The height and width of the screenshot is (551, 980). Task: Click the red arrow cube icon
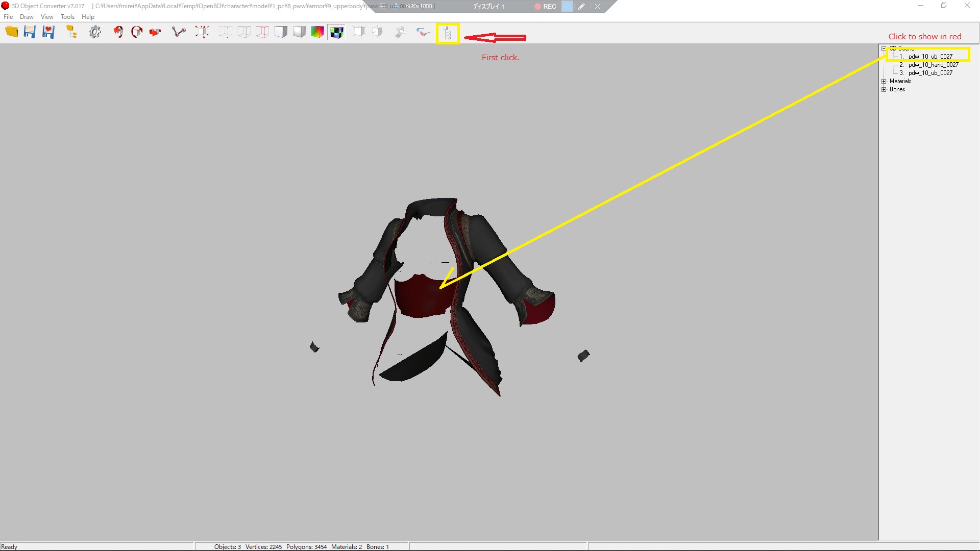(155, 32)
